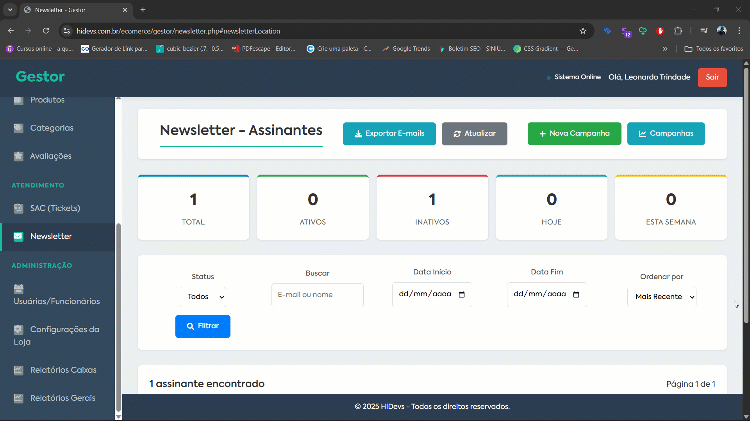Click the Relatórios Caixas chart icon
Screen dimensions: 750x421
pos(18,370)
